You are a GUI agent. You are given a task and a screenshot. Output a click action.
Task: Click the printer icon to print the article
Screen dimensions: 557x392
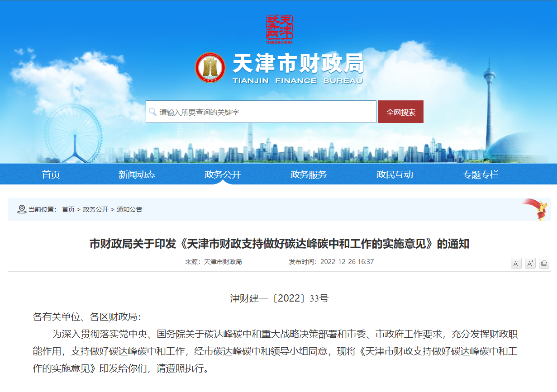coord(544,263)
